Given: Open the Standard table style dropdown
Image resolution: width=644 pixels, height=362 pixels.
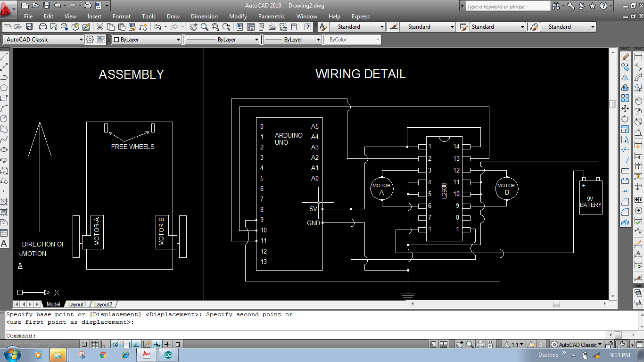Looking at the screenshot, I should coord(498,27).
